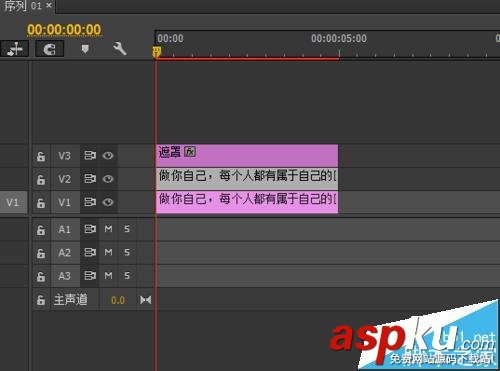
Task: Lock the A2 audio track
Action: click(41, 253)
